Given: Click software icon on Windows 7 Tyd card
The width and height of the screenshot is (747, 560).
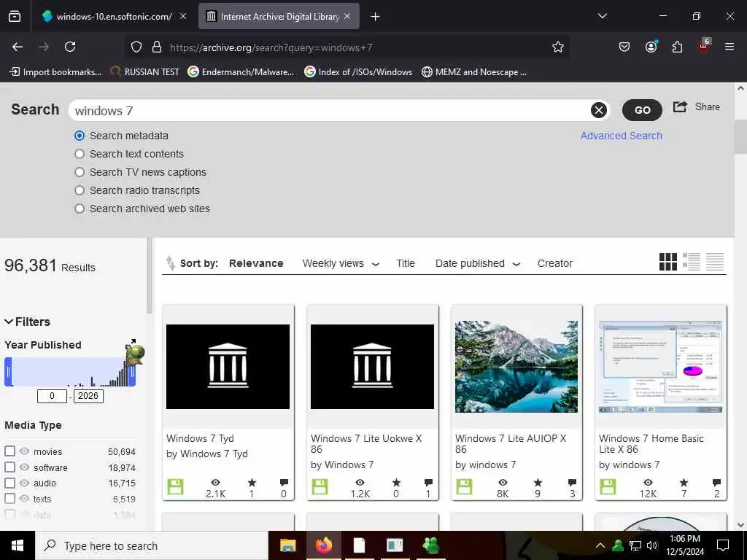Looking at the screenshot, I should pyautogui.click(x=175, y=486).
